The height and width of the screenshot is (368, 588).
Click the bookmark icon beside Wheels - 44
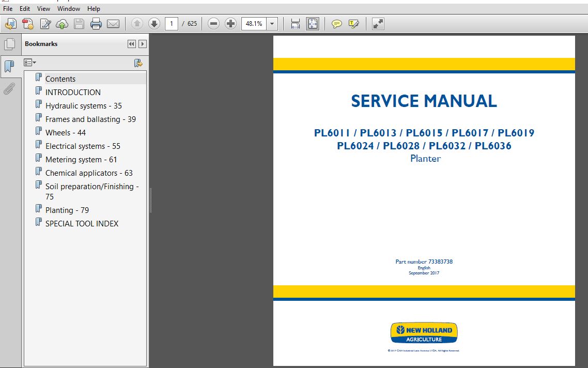coord(38,131)
